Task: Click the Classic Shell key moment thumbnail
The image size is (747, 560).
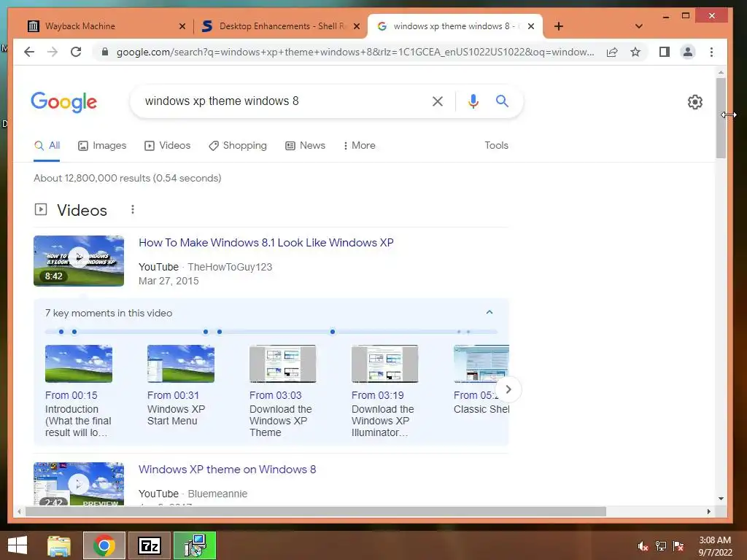Action: coord(481,364)
